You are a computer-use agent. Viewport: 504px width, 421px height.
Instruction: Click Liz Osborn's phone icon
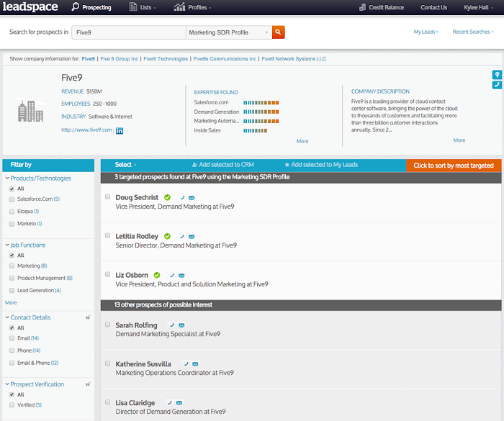point(172,276)
